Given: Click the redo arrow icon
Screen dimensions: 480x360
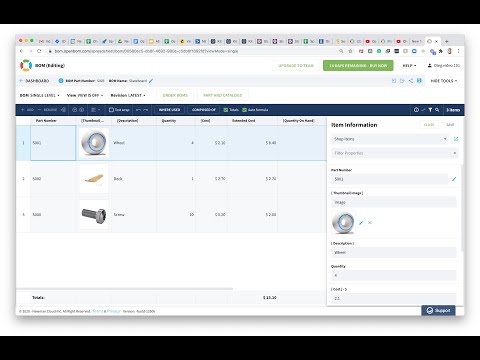Looking at the screenshot, I should click(x=146, y=110).
